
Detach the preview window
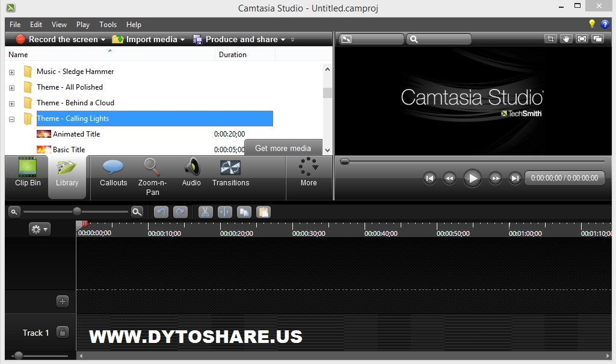point(597,39)
